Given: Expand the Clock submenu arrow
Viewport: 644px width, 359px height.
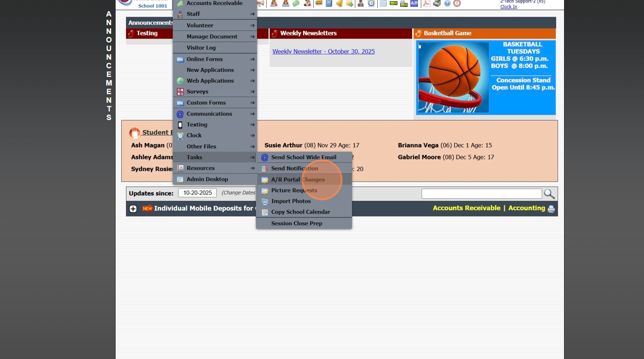Looking at the screenshot, I should tap(252, 136).
